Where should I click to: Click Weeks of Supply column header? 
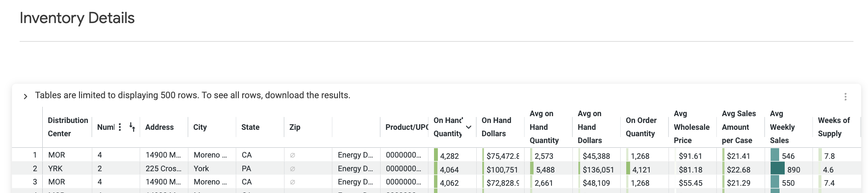834,127
